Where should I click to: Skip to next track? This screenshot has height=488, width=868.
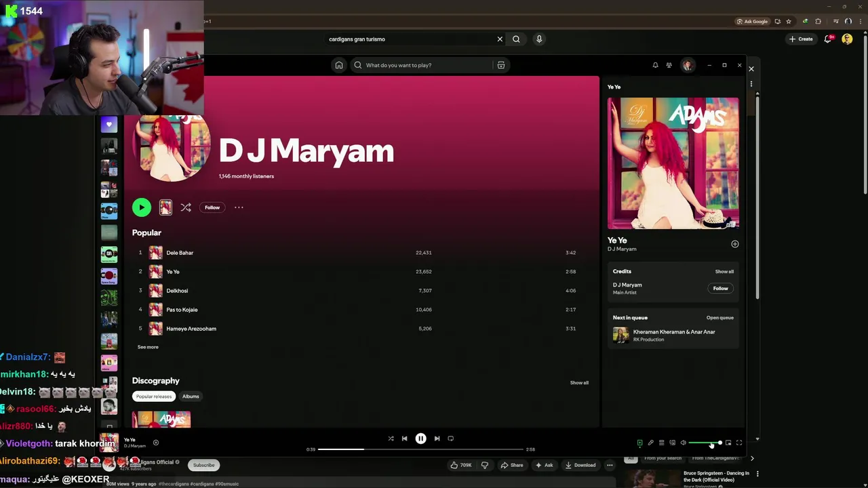[437, 439]
